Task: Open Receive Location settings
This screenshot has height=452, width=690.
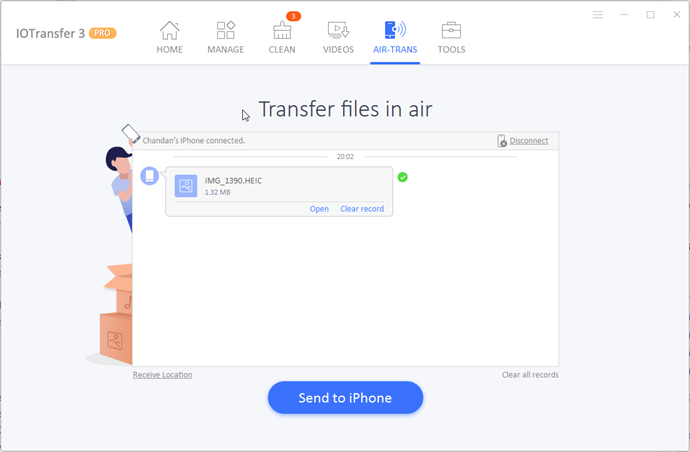Action: tap(162, 375)
